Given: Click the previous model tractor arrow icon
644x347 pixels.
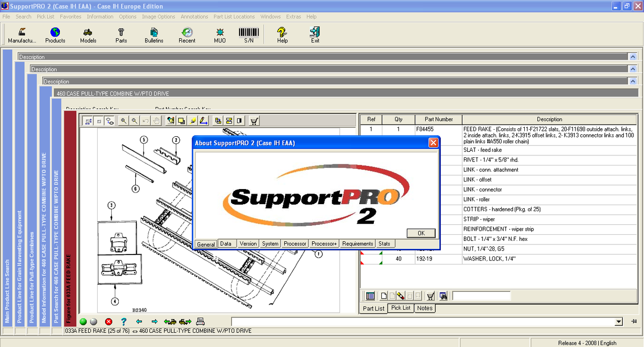Looking at the screenshot, I should (x=170, y=321).
